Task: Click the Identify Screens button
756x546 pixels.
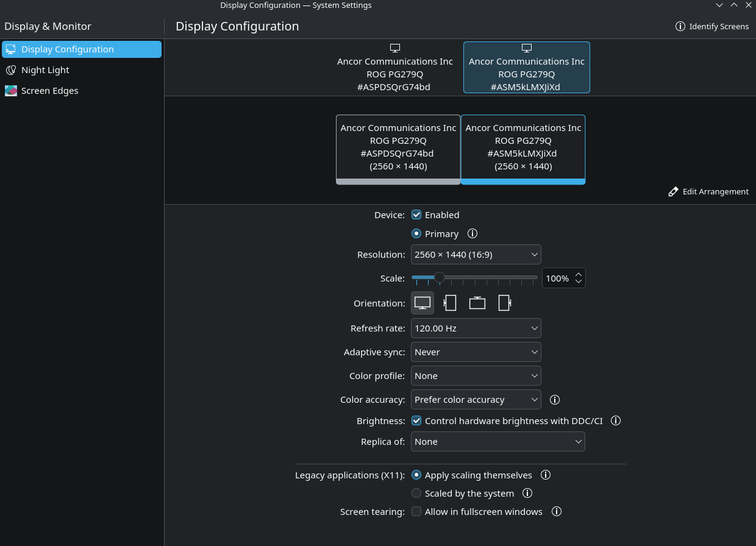Action: tap(712, 27)
